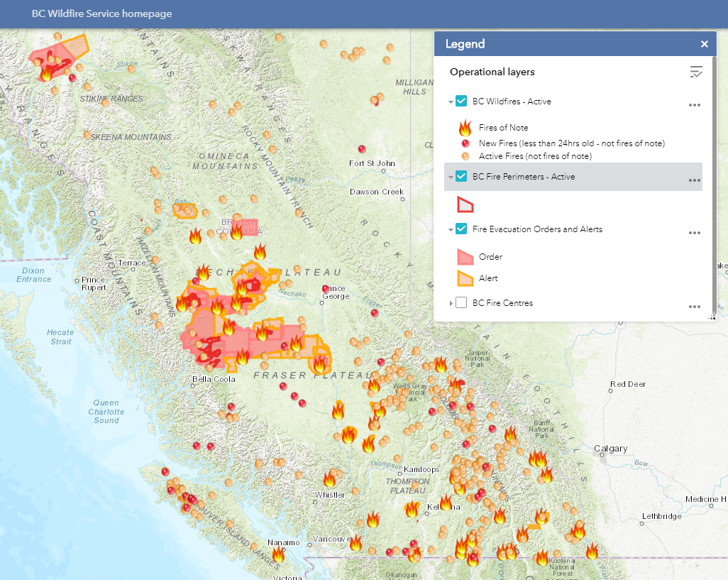Collapse the BC Wildfires - Active legend
The image size is (728, 580).
[451, 102]
